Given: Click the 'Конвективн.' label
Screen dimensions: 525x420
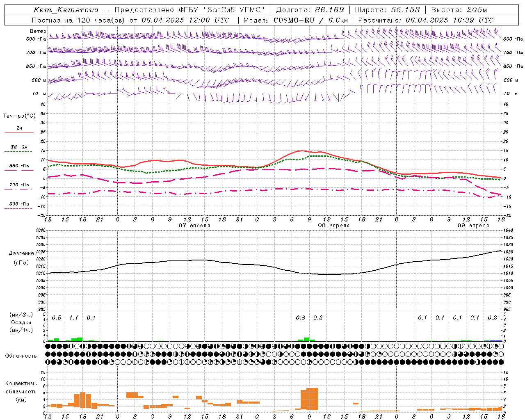Looking at the screenshot, I should pyautogui.click(x=21, y=383).
